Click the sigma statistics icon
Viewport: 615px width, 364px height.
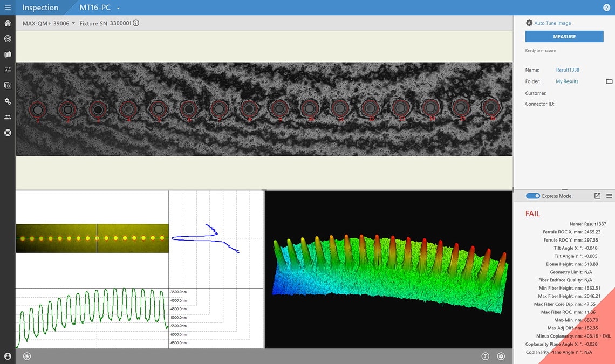click(x=485, y=356)
